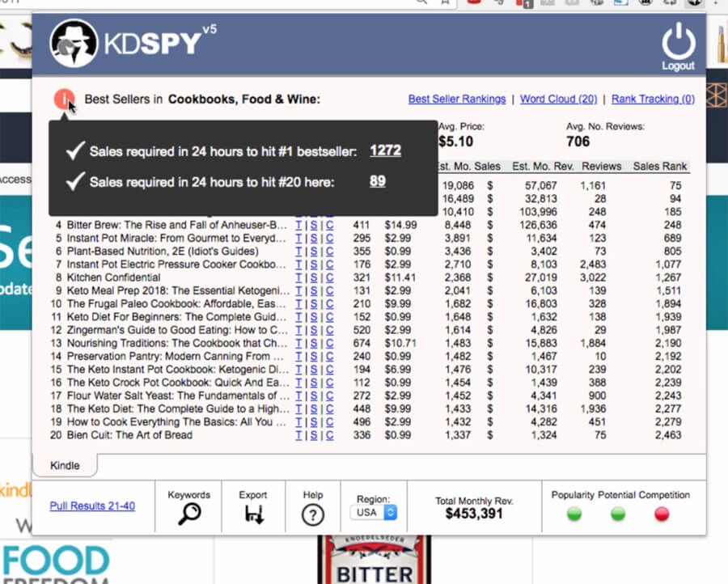Click the KDSPY detective logo
The image size is (728, 584).
pyautogui.click(x=74, y=43)
